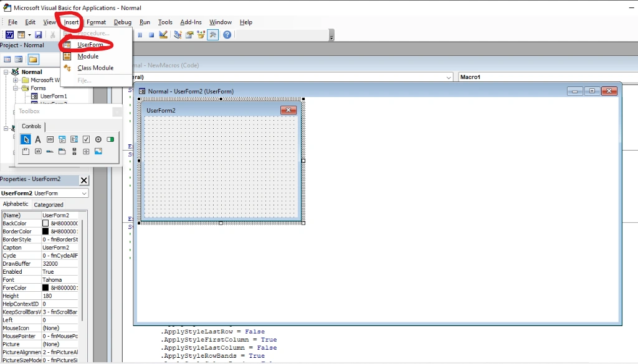
Task: Open the Debug menu
Action: pos(123,22)
